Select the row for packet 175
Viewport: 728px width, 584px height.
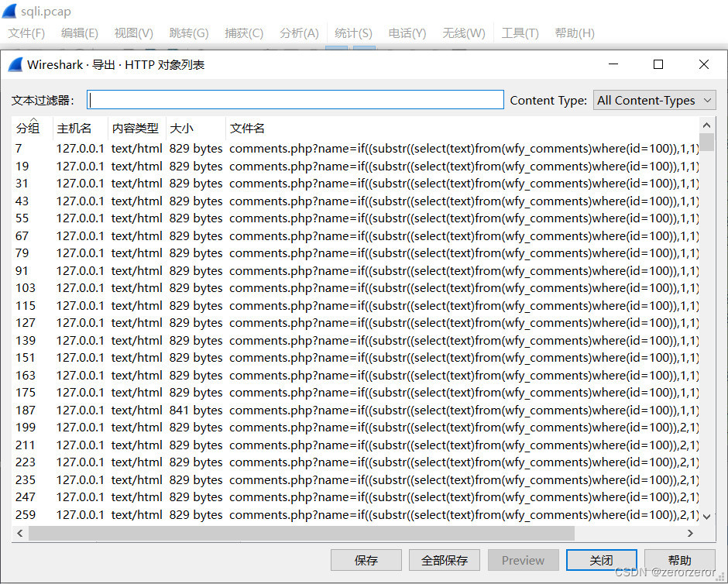355,392
